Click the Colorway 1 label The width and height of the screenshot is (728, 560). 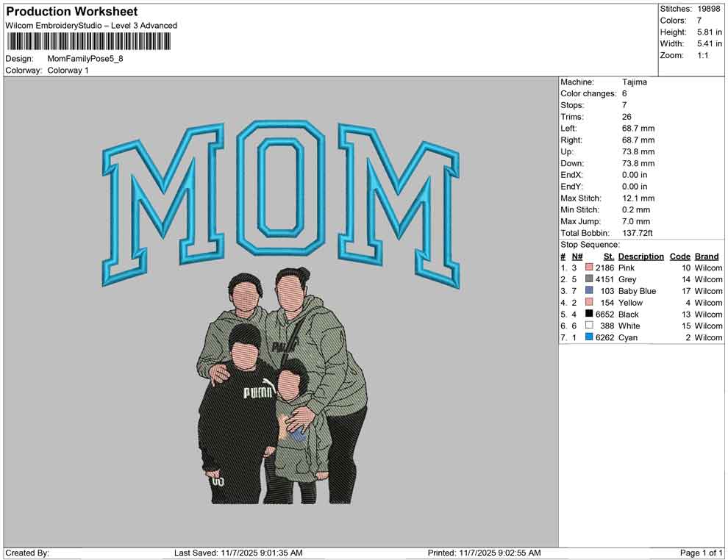68,71
